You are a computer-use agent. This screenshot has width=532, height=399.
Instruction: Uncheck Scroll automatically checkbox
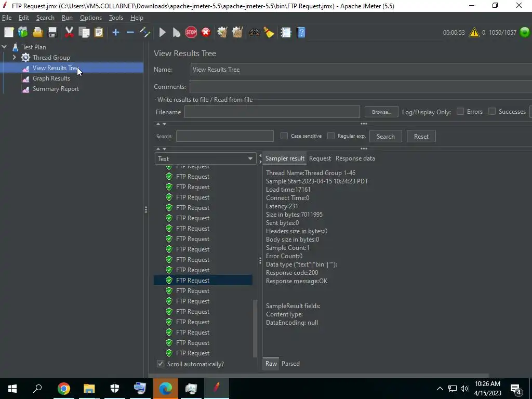(161, 364)
